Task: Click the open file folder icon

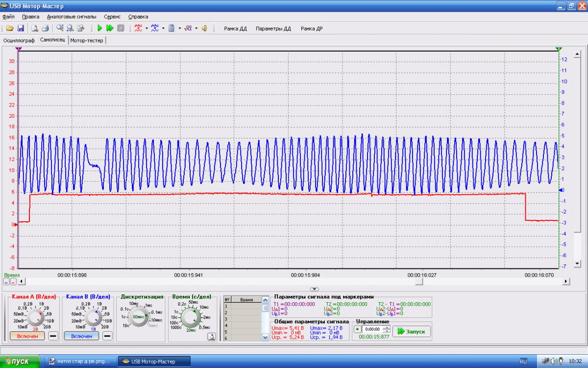Action: tap(10, 28)
